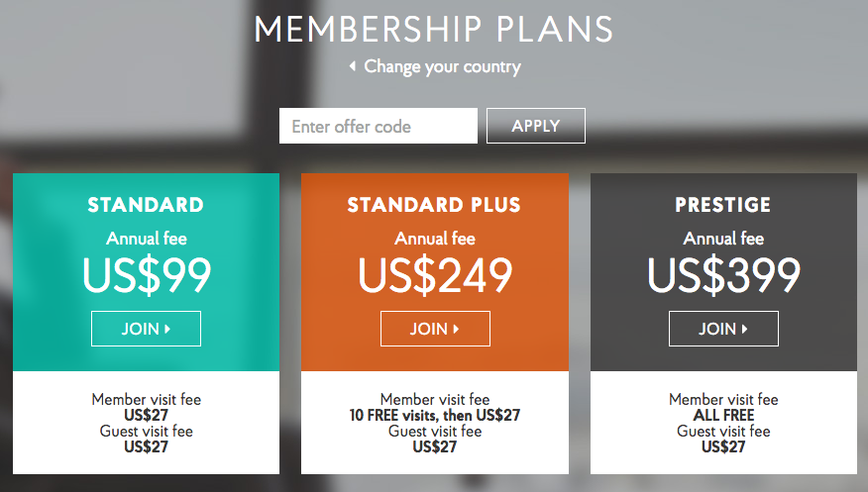
Task: Click the arrow icon in Standard Plus JOIN button
Action: coord(456,329)
